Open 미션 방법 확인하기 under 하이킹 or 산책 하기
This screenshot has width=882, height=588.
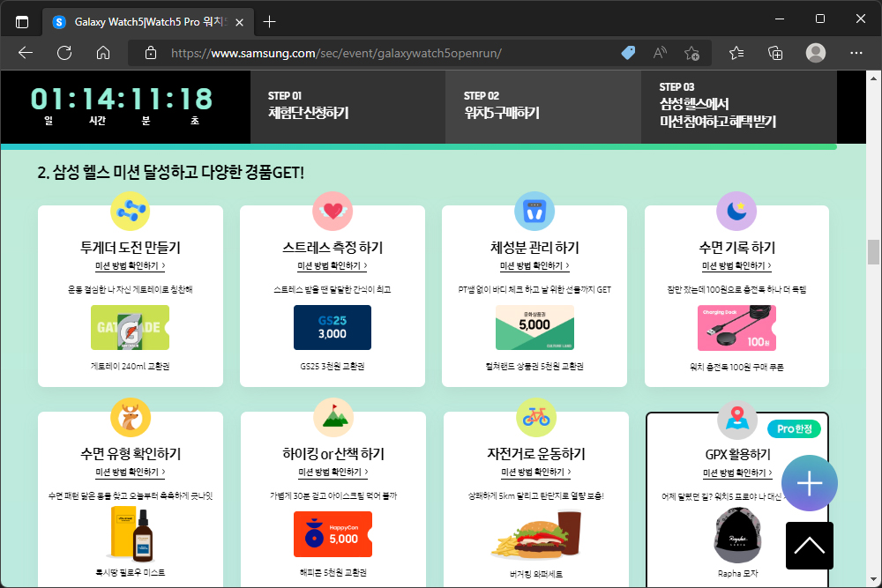pyautogui.click(x=333, y=472)
